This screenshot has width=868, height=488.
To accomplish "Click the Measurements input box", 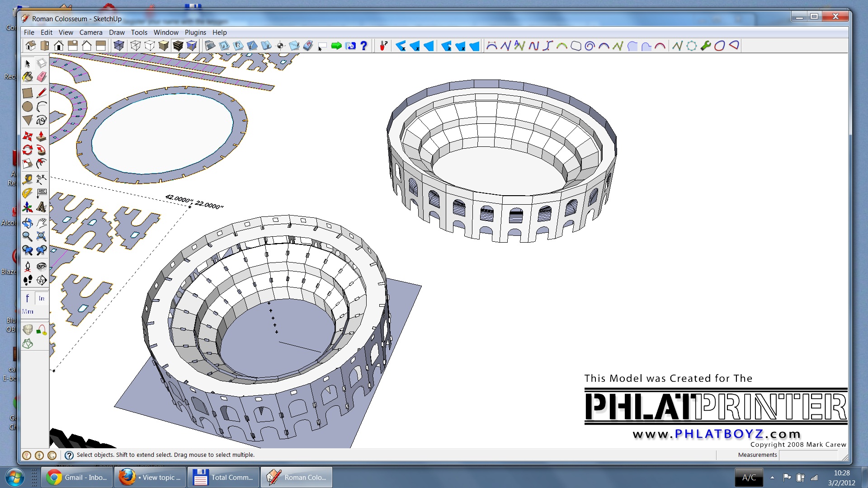I will pyautogui.click(x=808, y=455).
